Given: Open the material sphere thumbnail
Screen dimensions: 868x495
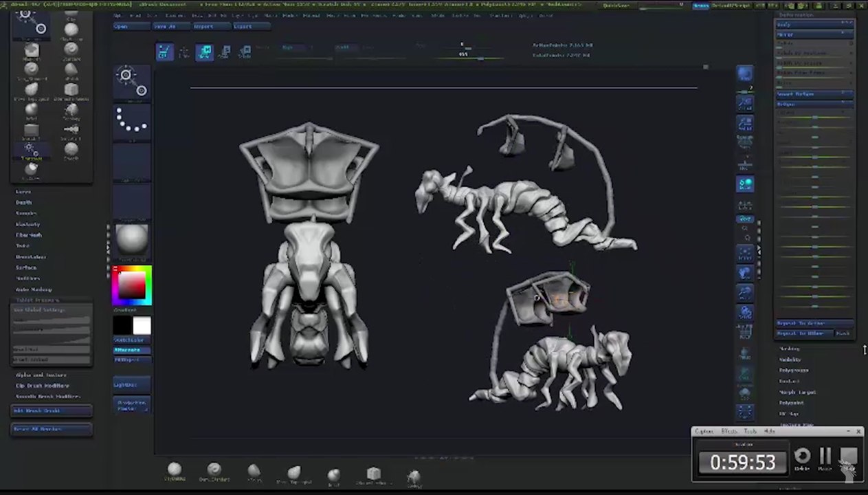Looking at the screenshot, I should (x=132, y=239).
